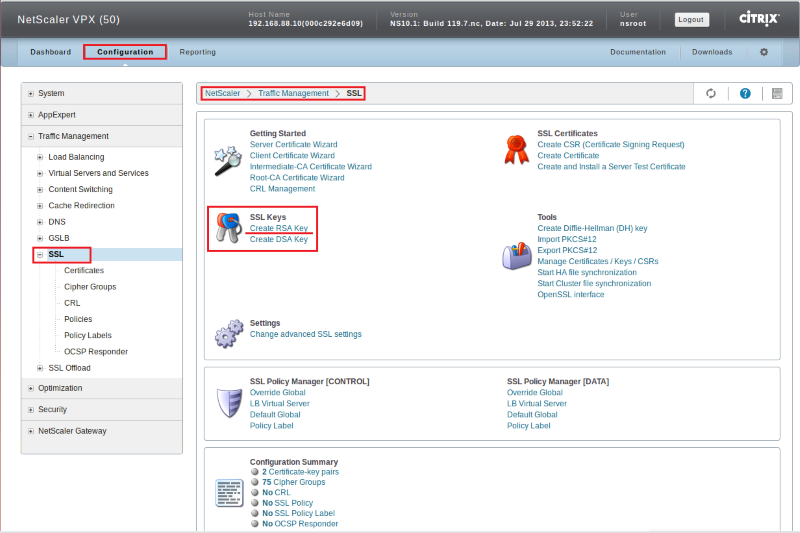The image size is (800, 533).
Task: Select the OCSP Responder tree item
Action: [96, 352]
